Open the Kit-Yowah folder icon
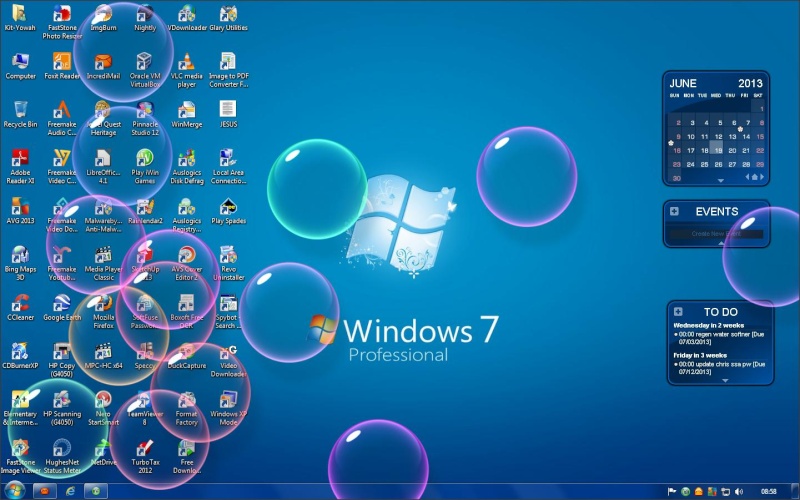Screen dimensions: 800x500 [20, 19]
